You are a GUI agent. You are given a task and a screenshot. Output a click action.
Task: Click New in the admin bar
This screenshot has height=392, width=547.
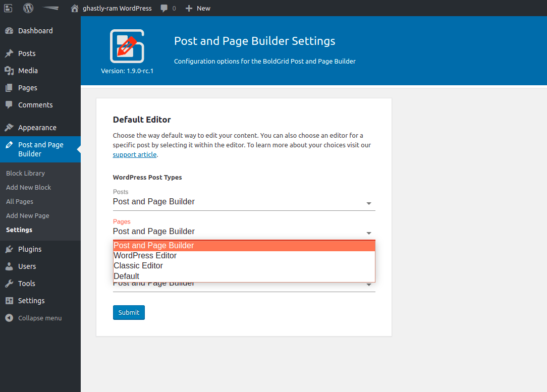203,9
